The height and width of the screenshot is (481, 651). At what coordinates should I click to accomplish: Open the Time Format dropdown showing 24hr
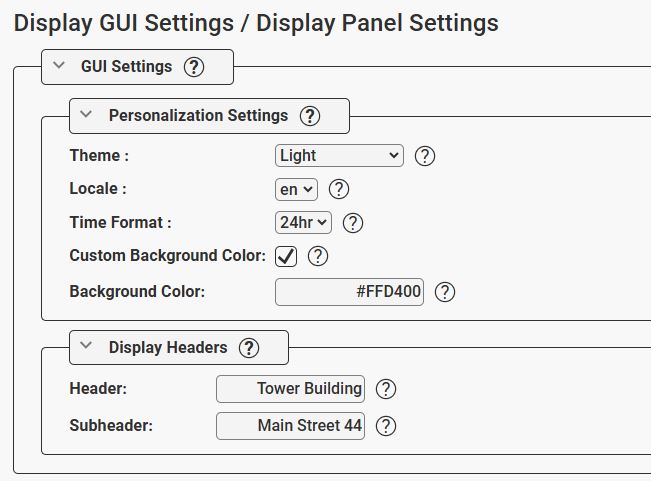303,223
